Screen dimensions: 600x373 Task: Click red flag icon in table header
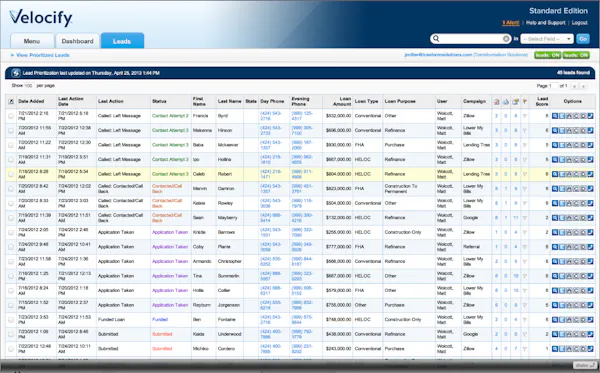tap(525, 101)
